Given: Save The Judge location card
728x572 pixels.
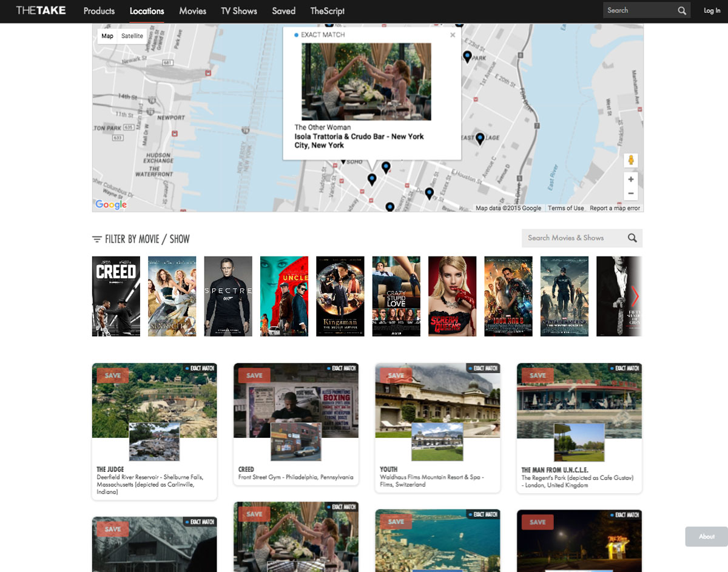Looking at the screenshot, I should (113, 375).
